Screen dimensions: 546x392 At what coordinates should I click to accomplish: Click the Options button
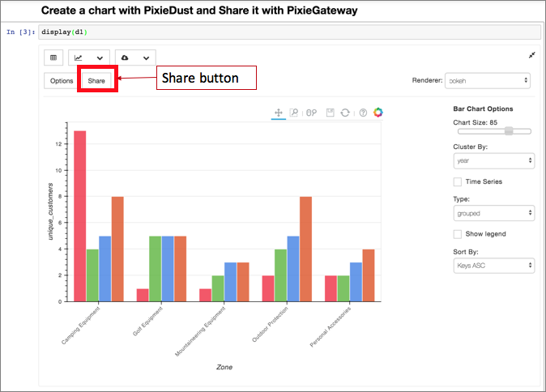click(62, 81)
